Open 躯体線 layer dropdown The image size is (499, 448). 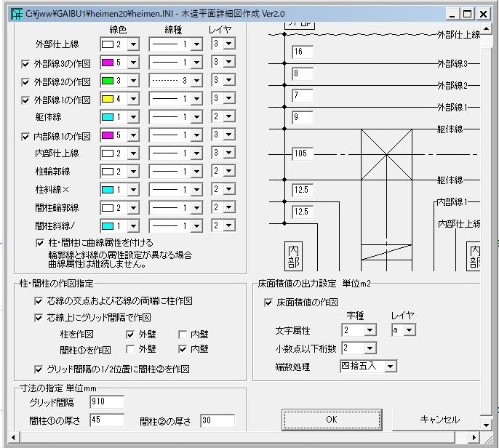tap(229, 116)
